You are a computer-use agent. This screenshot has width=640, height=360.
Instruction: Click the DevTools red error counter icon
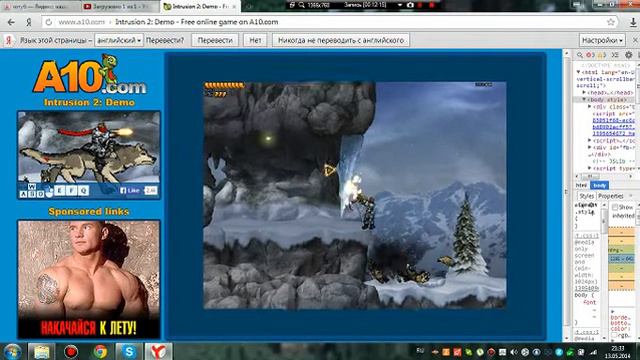point(590,55)
